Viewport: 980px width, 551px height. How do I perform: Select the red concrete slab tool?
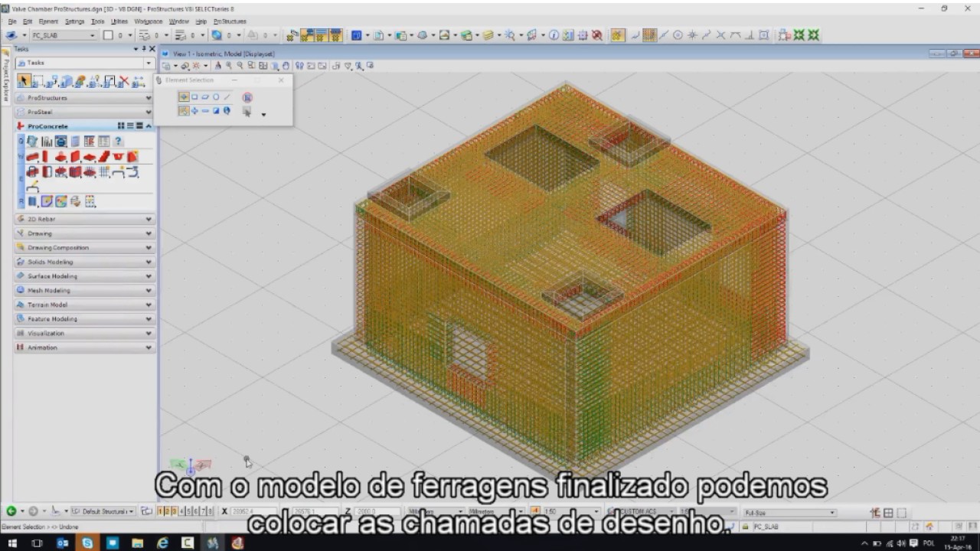tap(90, 157)
